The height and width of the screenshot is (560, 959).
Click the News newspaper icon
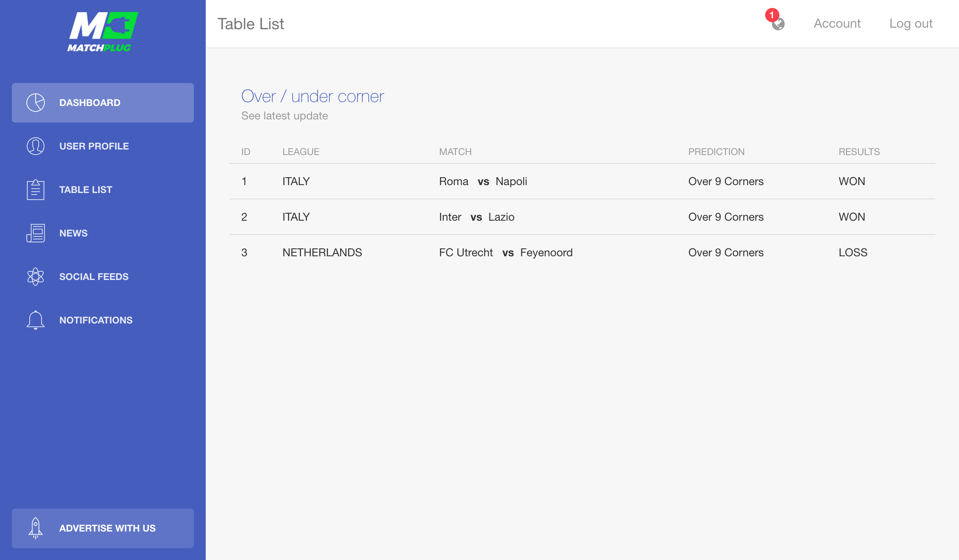click(36, 233)
